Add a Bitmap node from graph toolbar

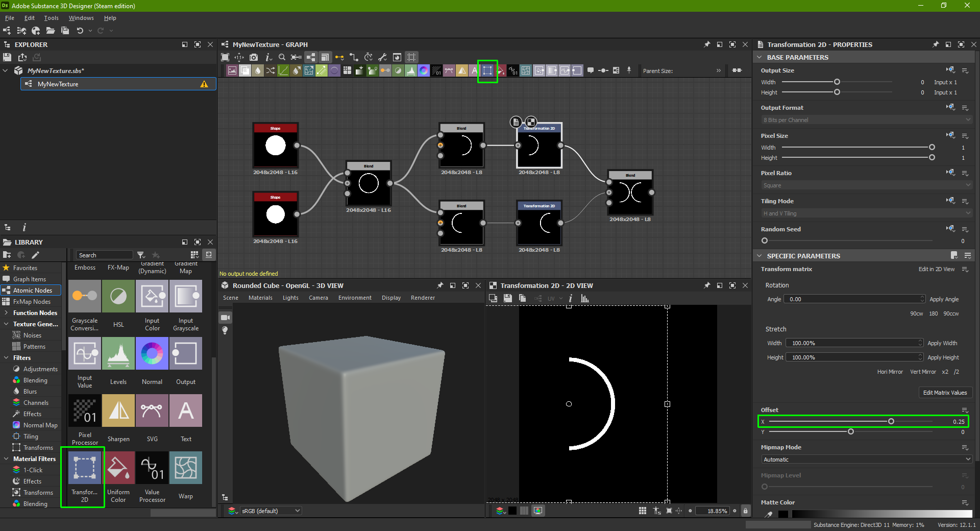[x=232, y=71]
